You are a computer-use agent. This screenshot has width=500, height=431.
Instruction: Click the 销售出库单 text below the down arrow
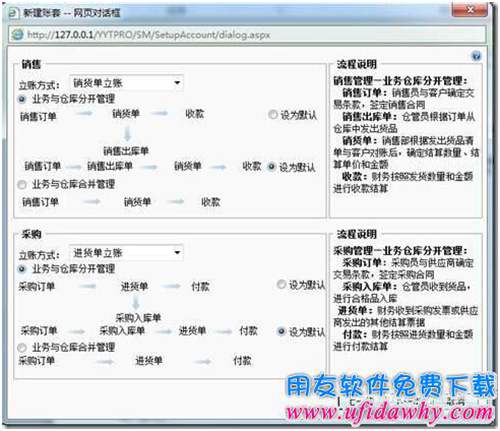[x=126, y=151]
